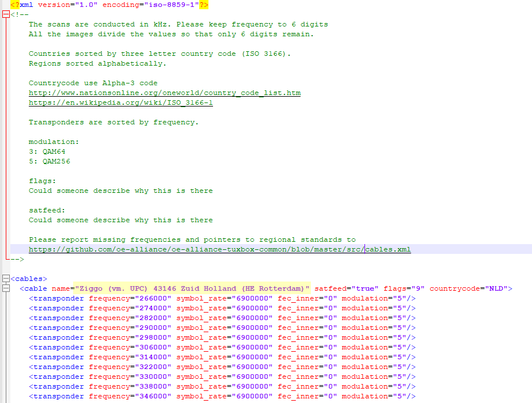This screenshot has height=403, width=532.
Task: Open the github oe-alliance cables.xml link
Action: 219,249
